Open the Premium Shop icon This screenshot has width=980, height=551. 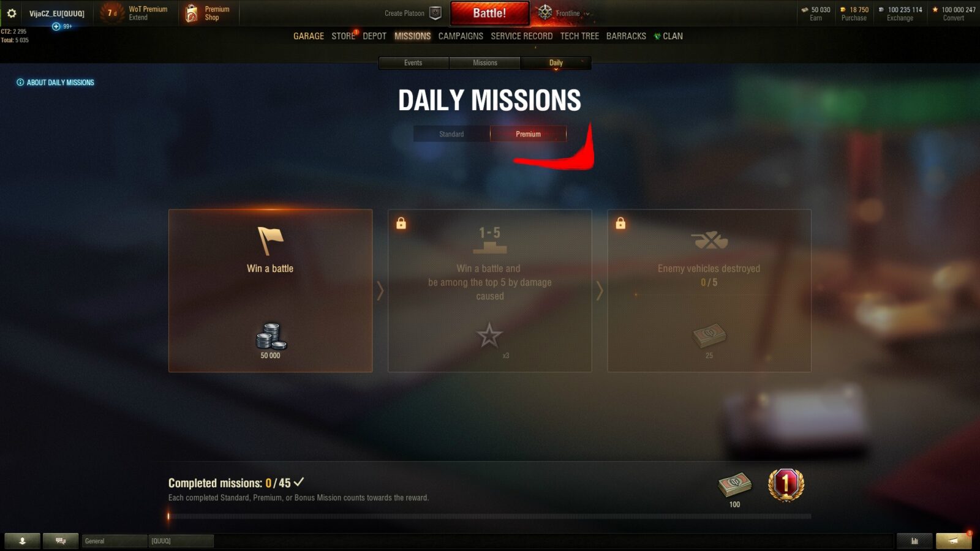192,13
